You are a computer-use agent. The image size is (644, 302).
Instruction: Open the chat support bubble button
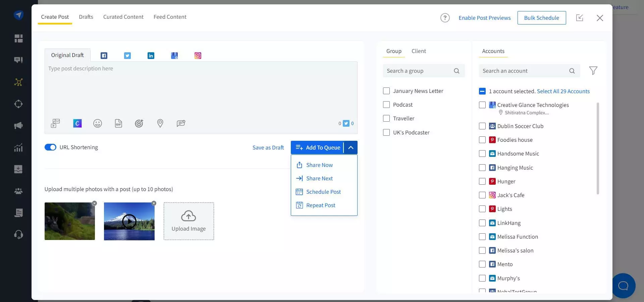[623, 286]
